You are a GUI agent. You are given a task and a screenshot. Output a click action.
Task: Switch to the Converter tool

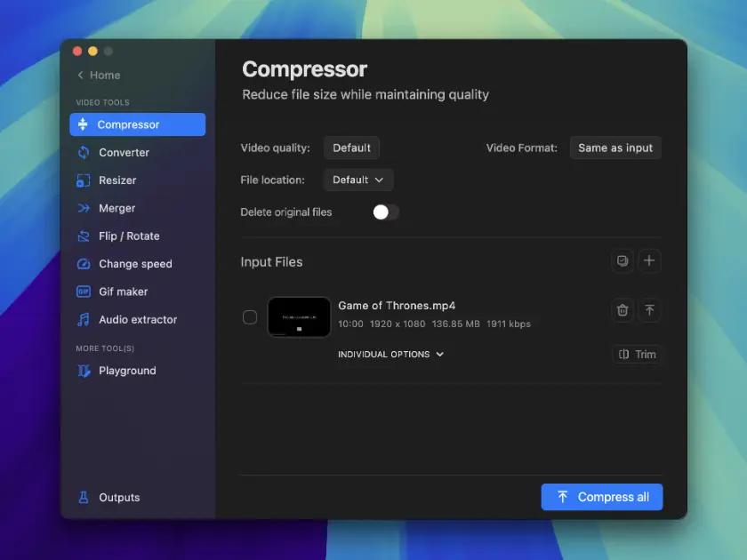click(x=124, y=153)
